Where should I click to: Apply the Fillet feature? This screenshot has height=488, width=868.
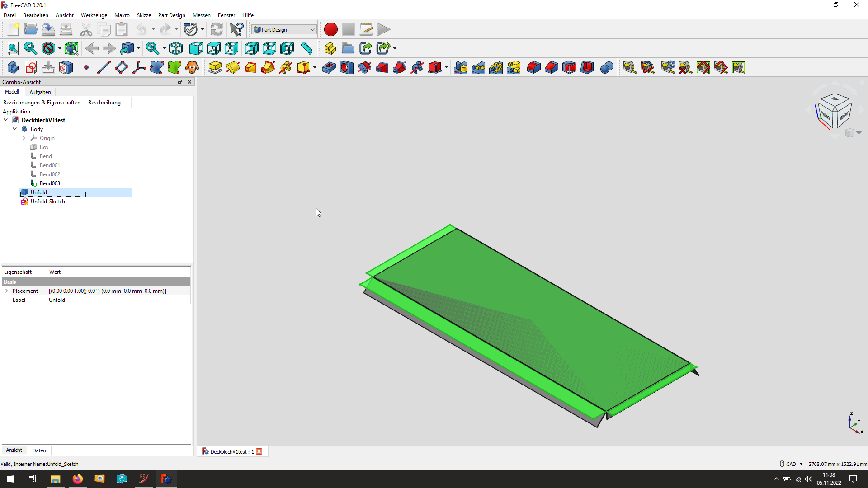pyautogui.click(x=533, y=67)
